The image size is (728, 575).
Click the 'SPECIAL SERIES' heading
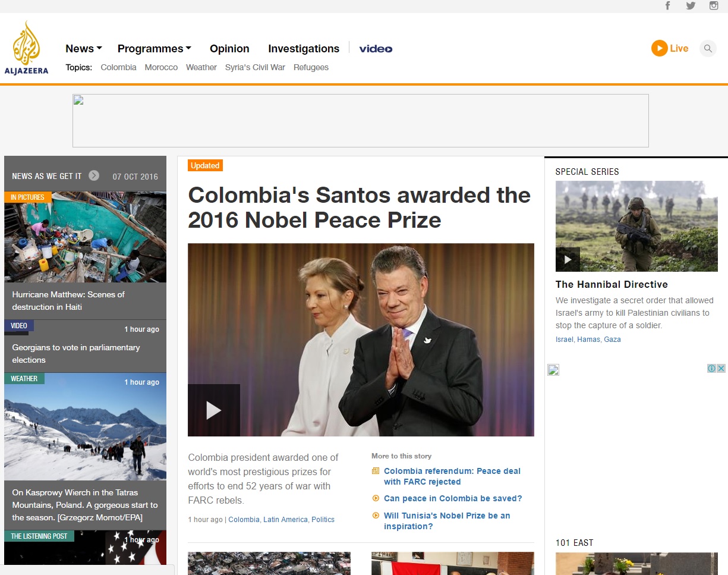(x=587, y=172)
